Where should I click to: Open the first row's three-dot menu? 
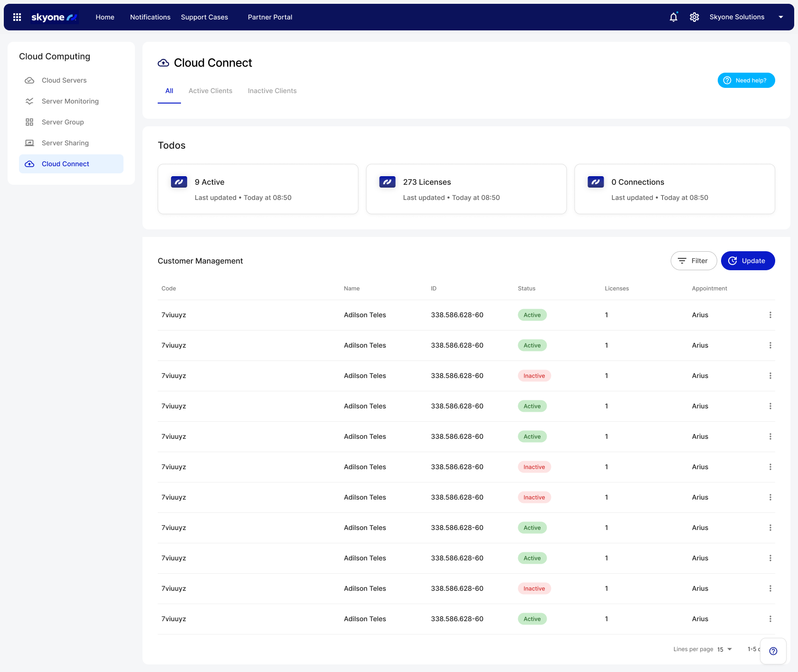click(x=770, y=315)
